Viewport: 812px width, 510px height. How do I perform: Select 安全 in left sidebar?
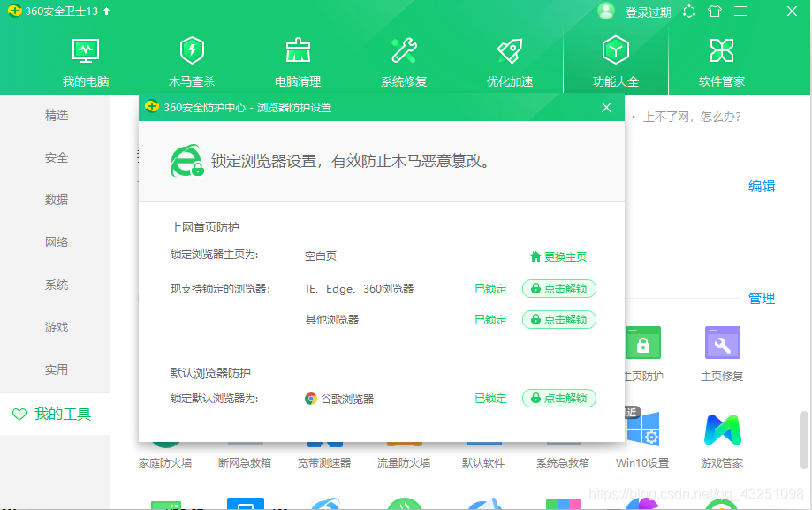pyautogui.click(x=56, y=157)
